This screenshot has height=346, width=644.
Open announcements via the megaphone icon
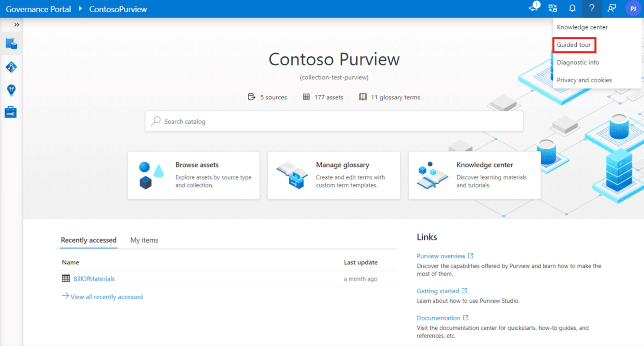click(x=533, y=9)
